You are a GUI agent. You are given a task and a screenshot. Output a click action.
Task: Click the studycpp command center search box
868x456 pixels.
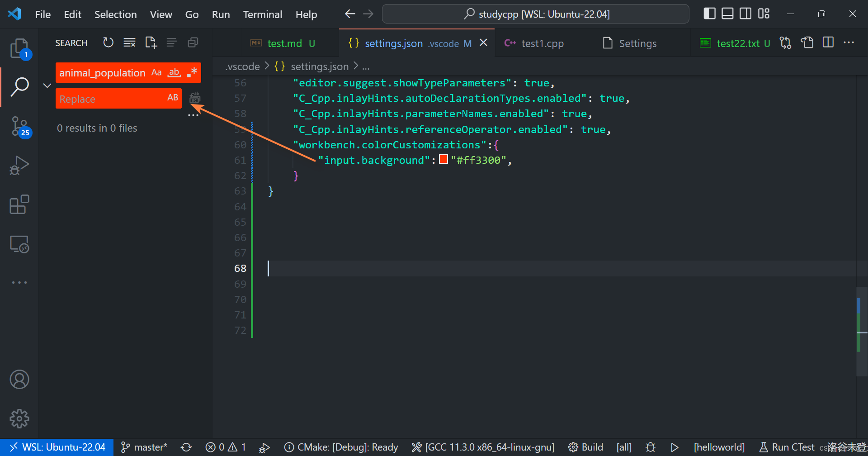tap(535, 14)
